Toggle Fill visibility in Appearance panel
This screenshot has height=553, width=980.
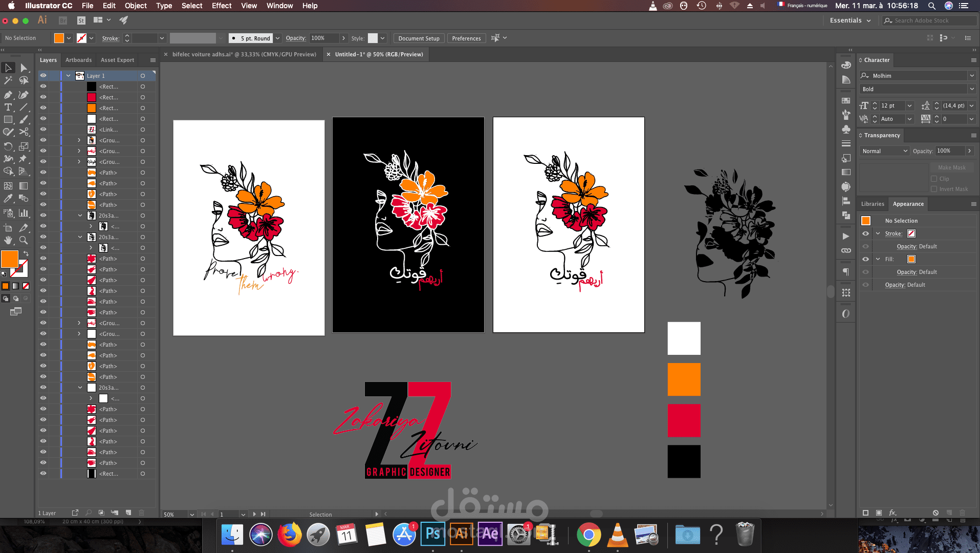tap(865, 259)
